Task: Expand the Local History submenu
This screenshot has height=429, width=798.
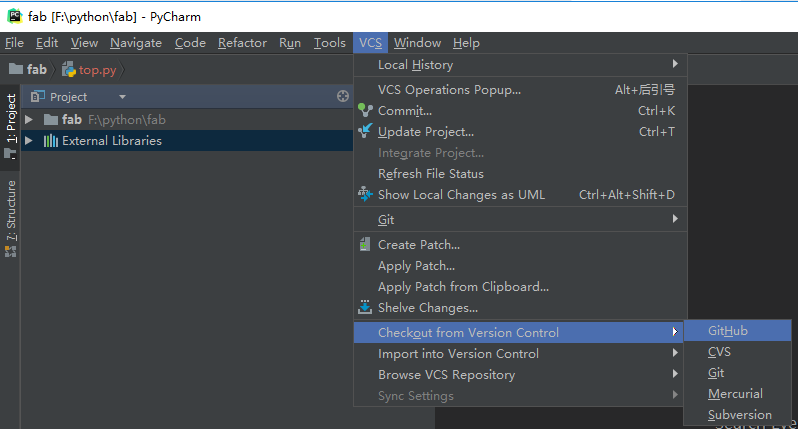Action: [x=675, y=64]
